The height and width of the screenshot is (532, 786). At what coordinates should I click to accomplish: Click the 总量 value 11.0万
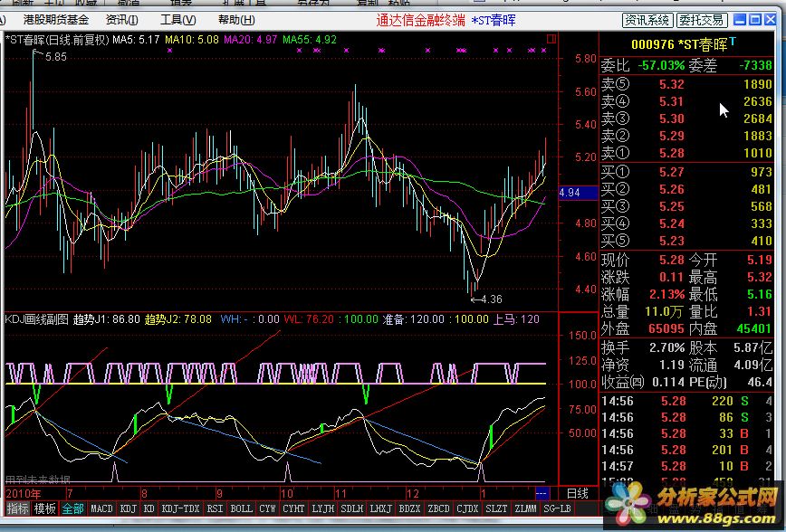tap(664, 311)
